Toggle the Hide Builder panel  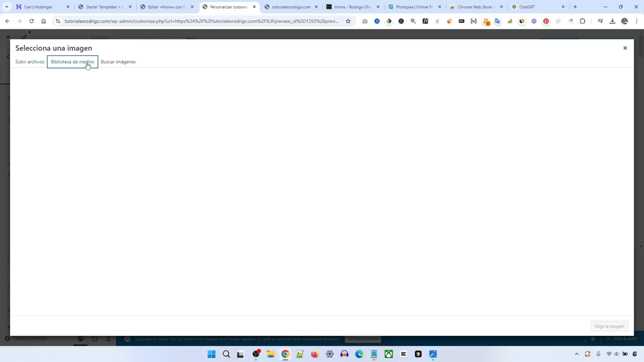(x=625, y=339)
